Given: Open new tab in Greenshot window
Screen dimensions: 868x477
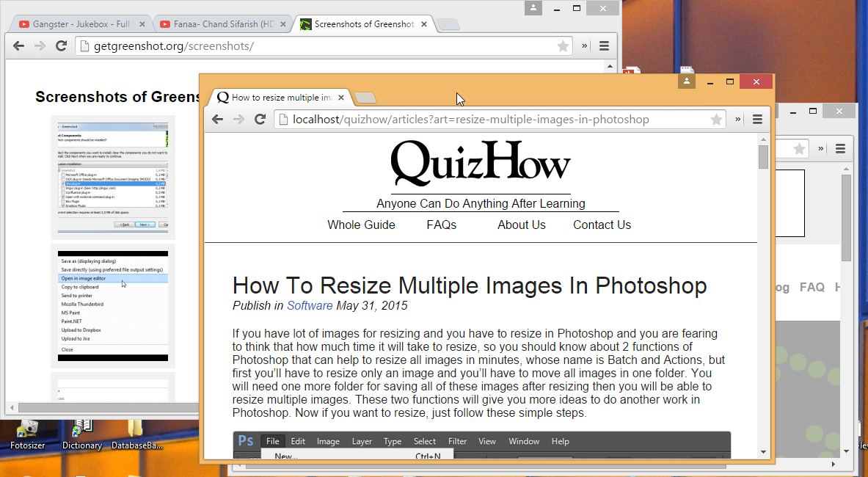Looking at the screenshot, I should point(448,24).
